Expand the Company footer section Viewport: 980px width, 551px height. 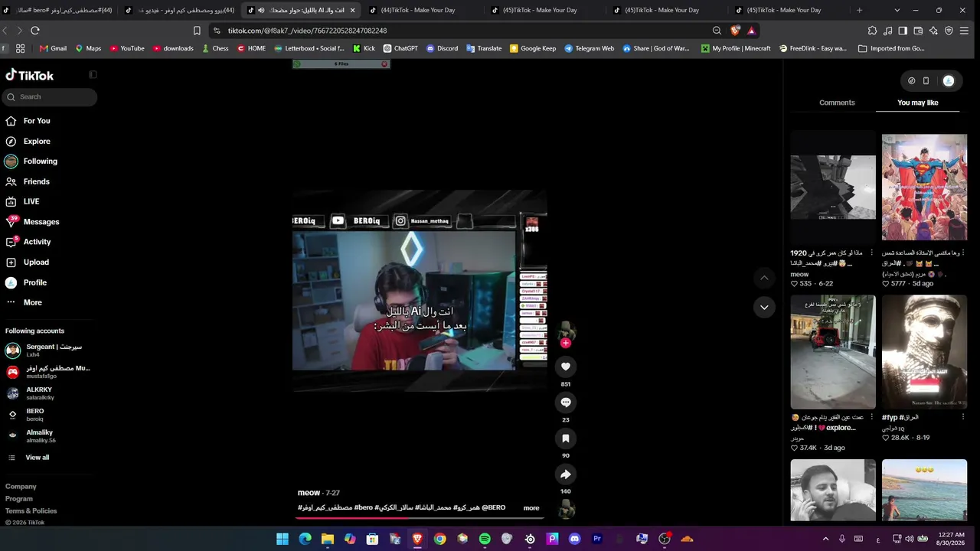coord(21,487)
